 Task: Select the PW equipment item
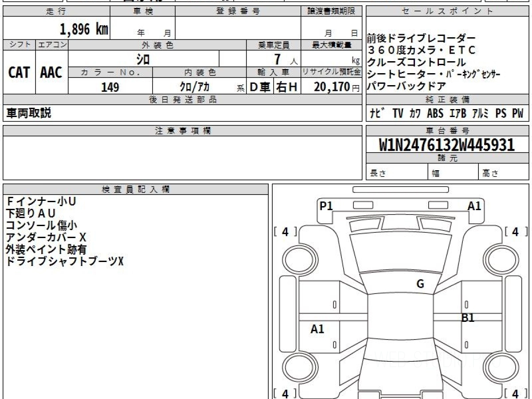click(518, 113)
